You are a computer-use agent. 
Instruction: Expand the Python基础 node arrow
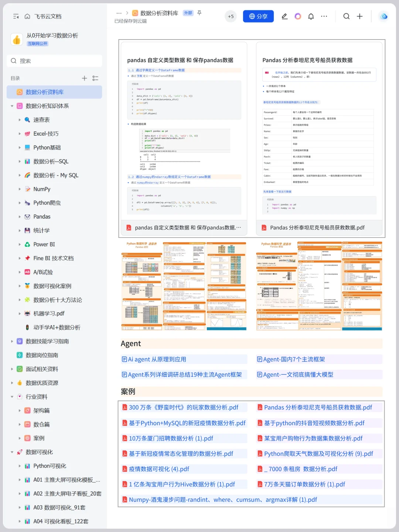pos(20,147)
